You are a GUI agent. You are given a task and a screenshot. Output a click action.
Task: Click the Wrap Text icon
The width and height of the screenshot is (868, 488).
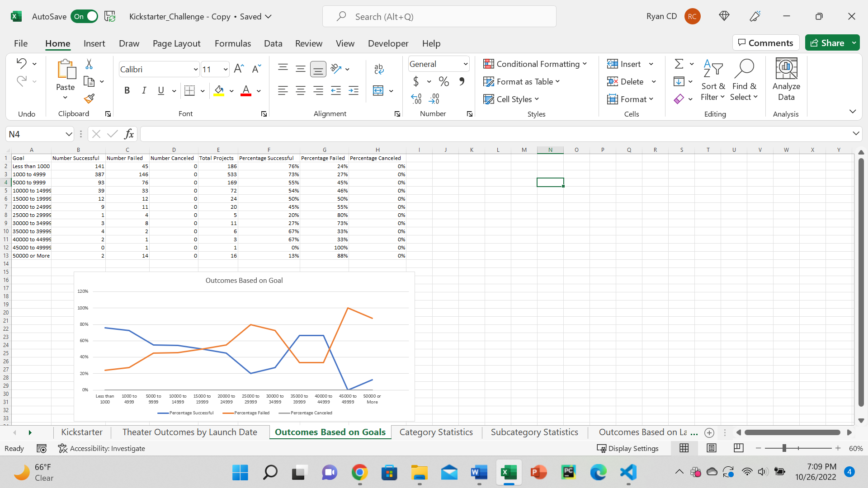379,69
